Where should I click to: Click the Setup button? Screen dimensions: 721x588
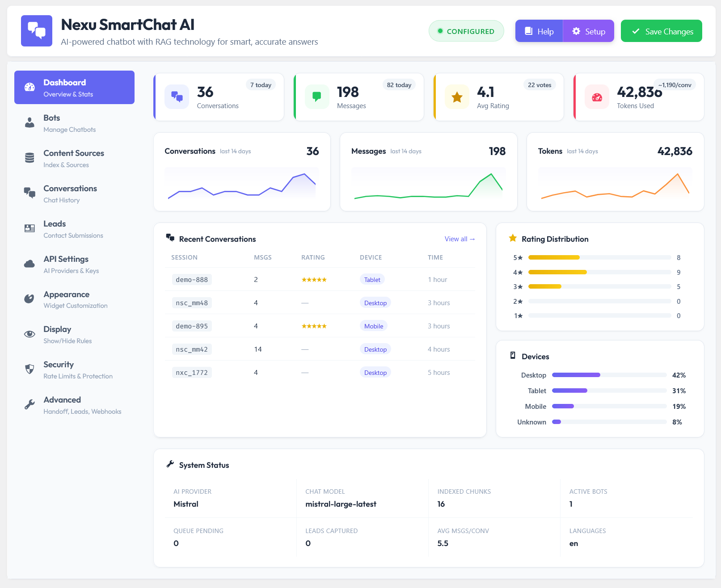click(588, 31)
